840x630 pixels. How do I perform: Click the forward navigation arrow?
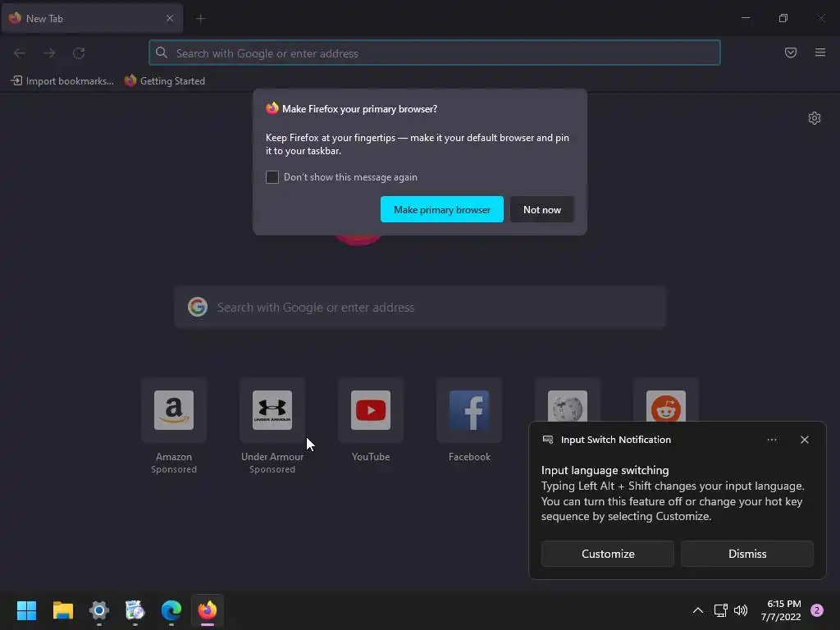pyautogui.click(x=49, y=53)
